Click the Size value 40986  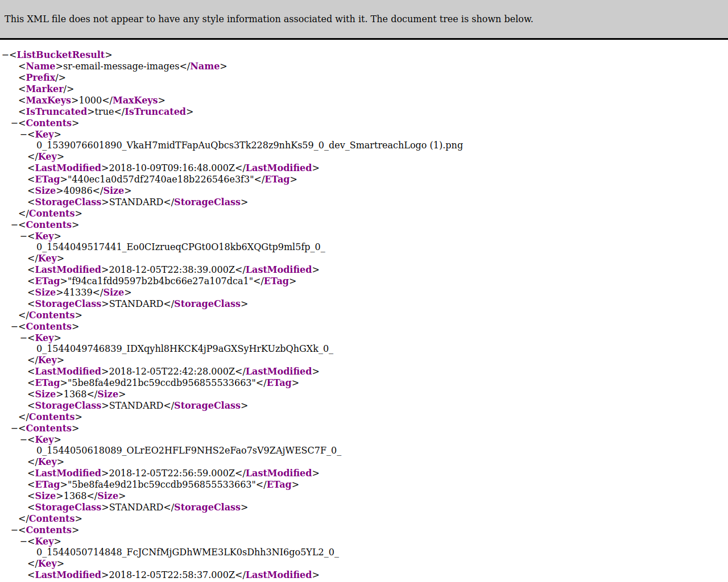tap(78, 191)
